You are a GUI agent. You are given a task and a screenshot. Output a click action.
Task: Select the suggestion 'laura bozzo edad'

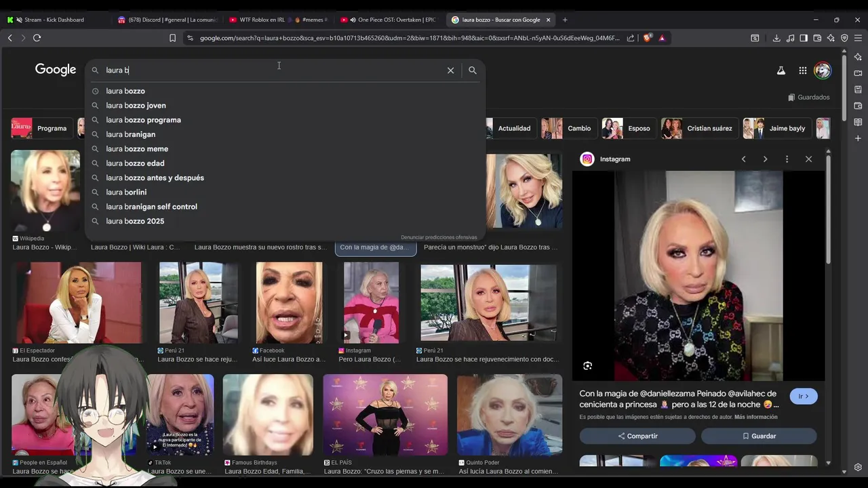click(x=285, y=163)
